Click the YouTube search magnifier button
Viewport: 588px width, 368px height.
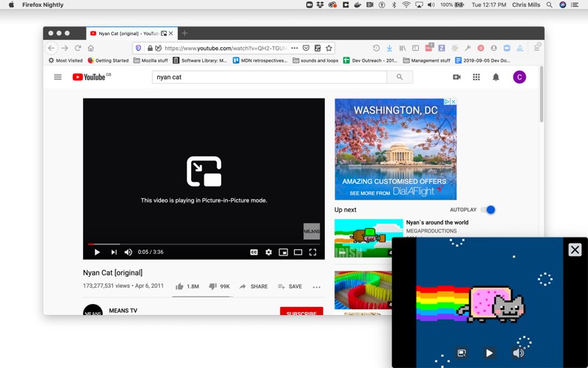pos(400,77)
